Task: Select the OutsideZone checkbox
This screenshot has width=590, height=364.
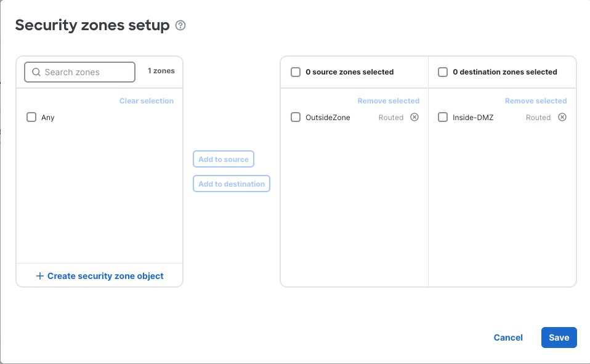Action: pyautogui.click(x=295, y=117)
